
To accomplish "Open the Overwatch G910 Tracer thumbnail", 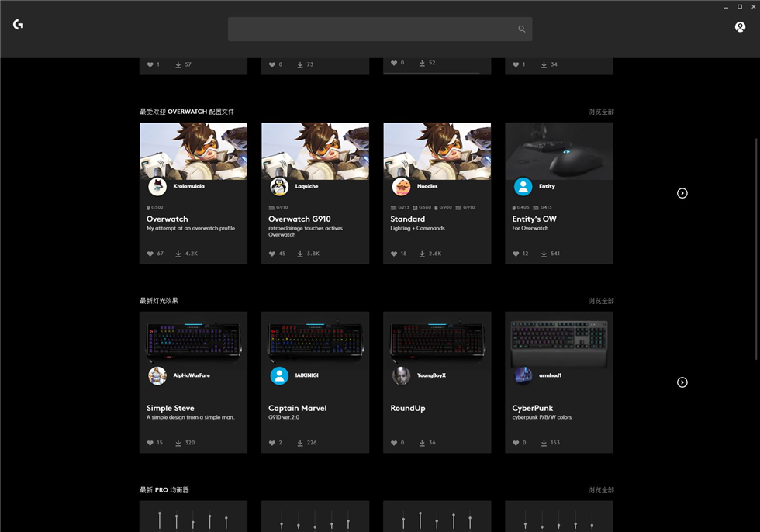I will [315, 151].
